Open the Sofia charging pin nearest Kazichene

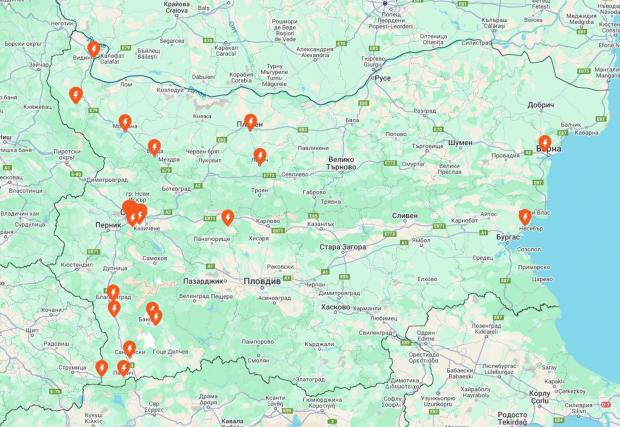[140, 214]
